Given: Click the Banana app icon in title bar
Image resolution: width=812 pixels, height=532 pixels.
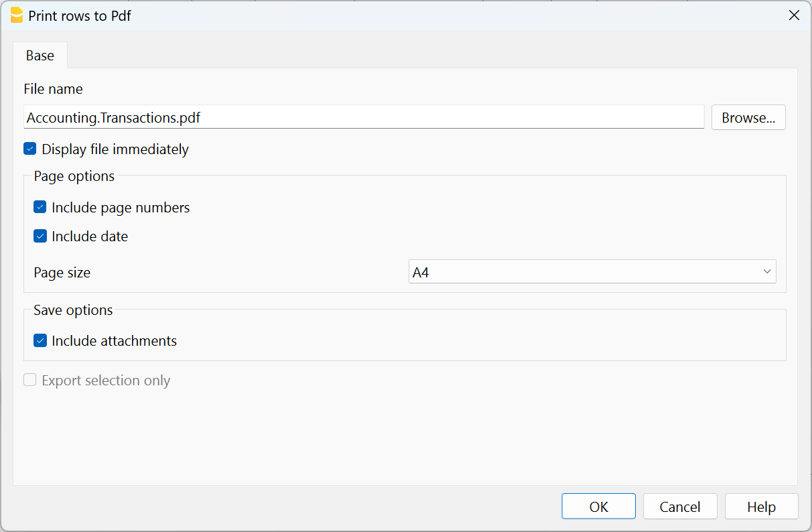Looking at the screenshot, I should pyautogui.click(x=17, y=15).
